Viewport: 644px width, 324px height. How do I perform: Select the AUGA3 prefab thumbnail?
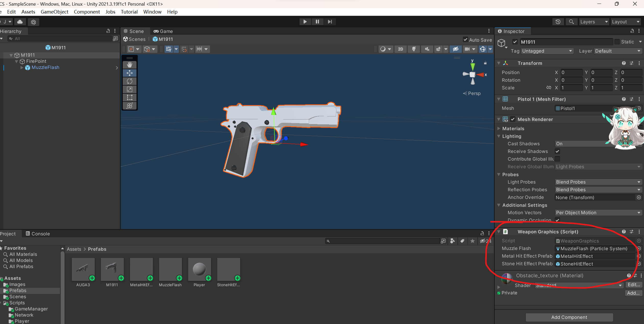(83, 269)
